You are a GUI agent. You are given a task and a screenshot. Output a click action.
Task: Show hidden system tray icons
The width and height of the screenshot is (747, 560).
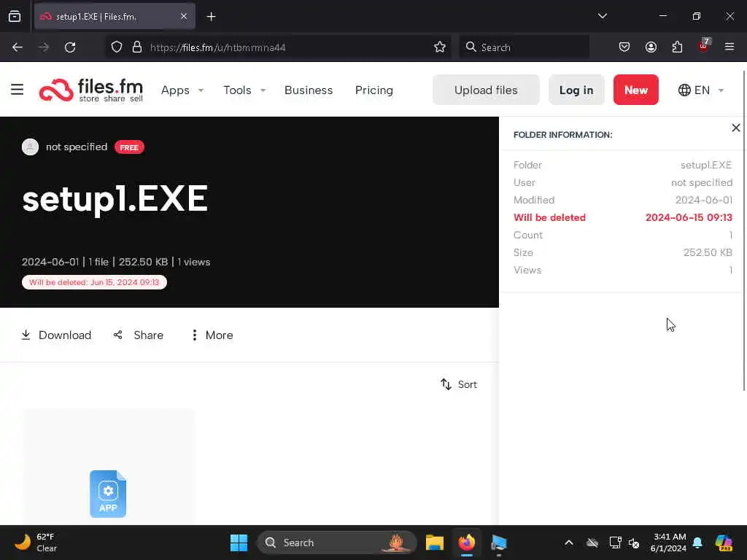(569, 542)
